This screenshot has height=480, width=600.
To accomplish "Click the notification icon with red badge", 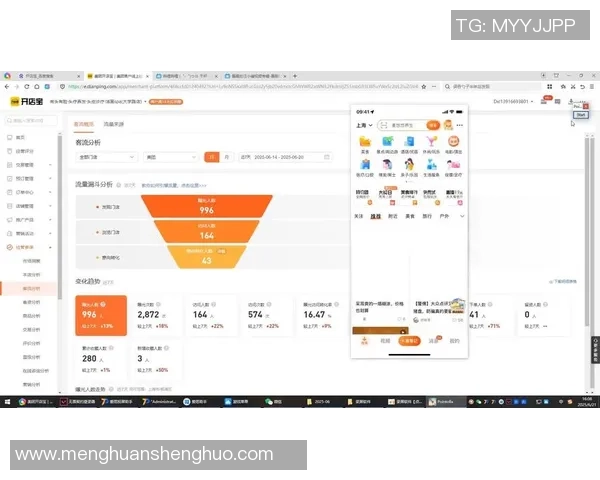I will 544,101.
